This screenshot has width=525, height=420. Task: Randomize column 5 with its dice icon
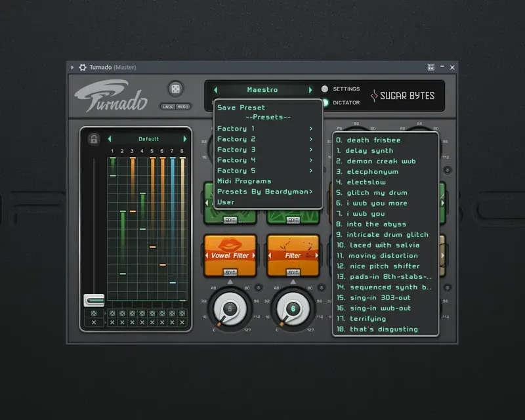tap(152, 314)
